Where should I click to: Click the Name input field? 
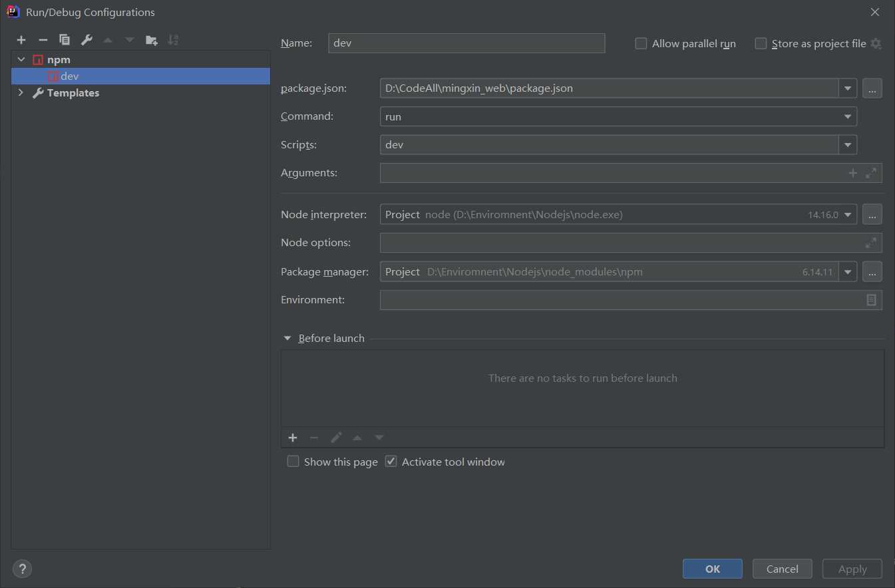(466, 43)
